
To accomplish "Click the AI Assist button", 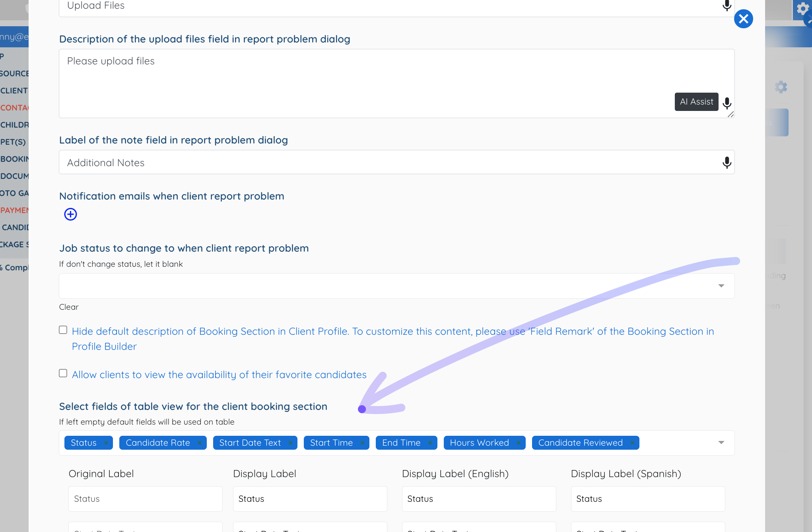I will (696, 102).
